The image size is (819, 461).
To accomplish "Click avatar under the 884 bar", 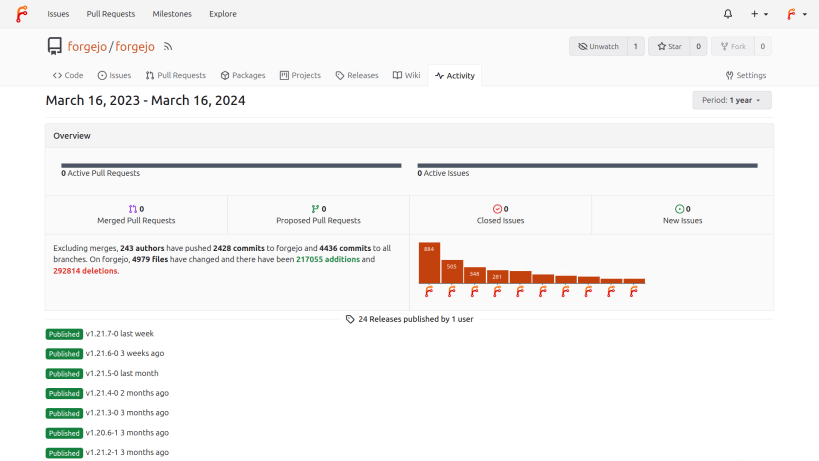I will 429,291.
